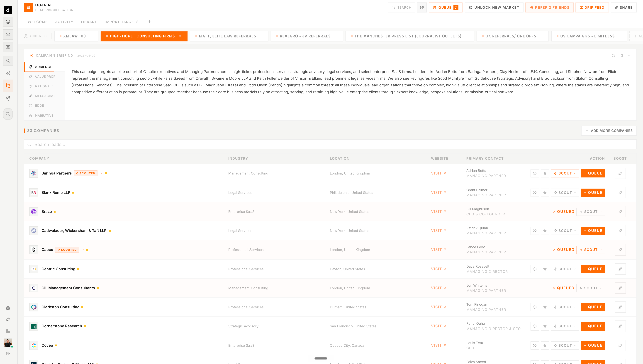
Task: Click the round magnifier button in sidebar
Action: tap(8, 114)
